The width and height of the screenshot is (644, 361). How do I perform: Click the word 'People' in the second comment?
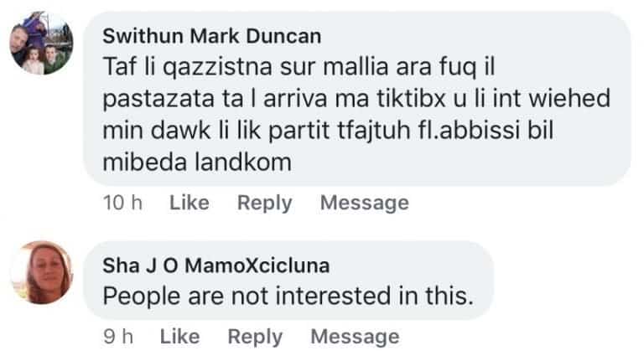(x=136, y=295)
